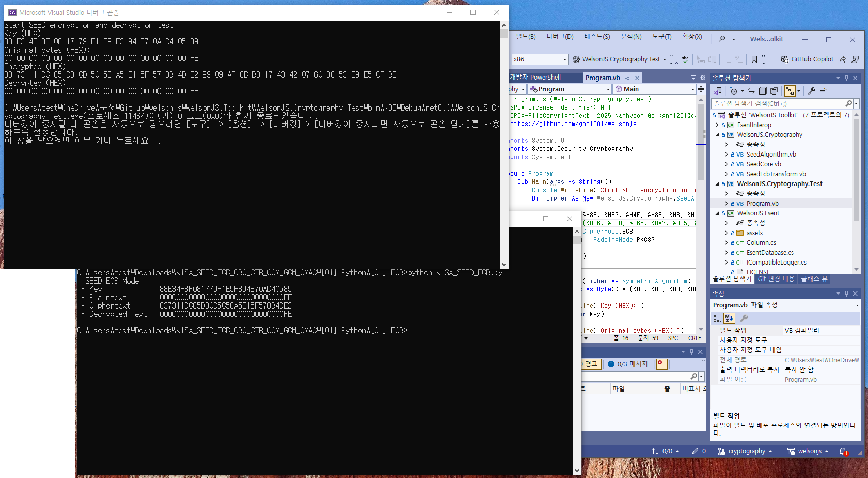Click Collapse All icon in Solution Explorer
The width and height of the screenshot is (868, 478).
click(x=763, y=91)
